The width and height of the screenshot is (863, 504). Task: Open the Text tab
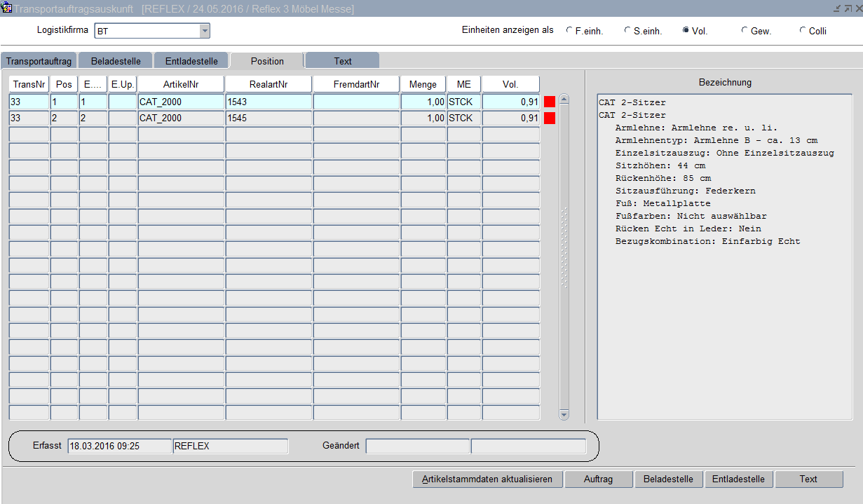tap(343, 61)
